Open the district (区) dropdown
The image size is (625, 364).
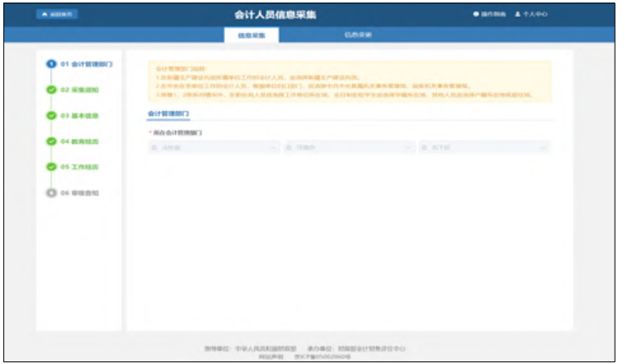tap(484, 147)
